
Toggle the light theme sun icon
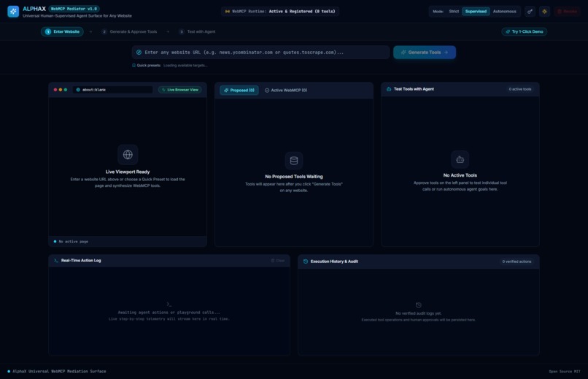(544, 11)
